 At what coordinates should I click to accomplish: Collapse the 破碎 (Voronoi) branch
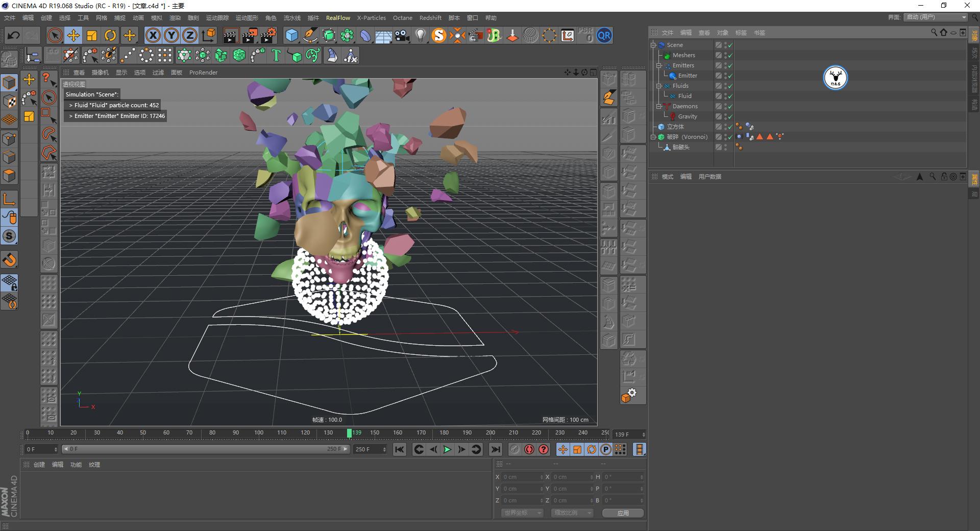653,137
